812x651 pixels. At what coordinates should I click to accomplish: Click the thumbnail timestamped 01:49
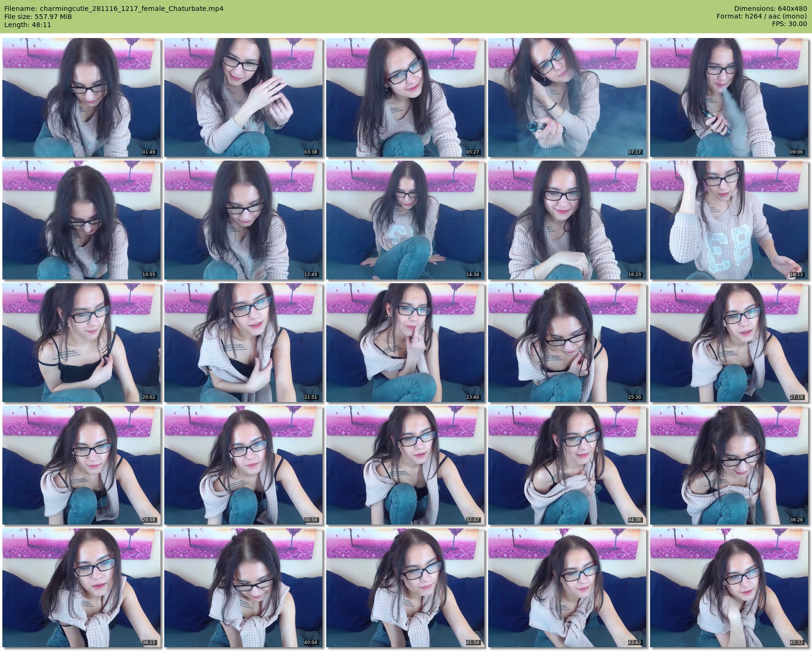[x=81, y=97]
